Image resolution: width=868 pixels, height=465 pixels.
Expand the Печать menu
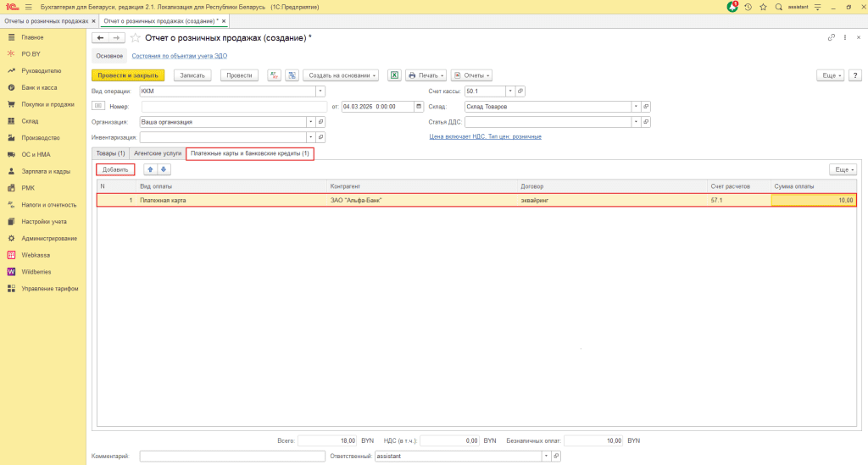tap(426, 75)
